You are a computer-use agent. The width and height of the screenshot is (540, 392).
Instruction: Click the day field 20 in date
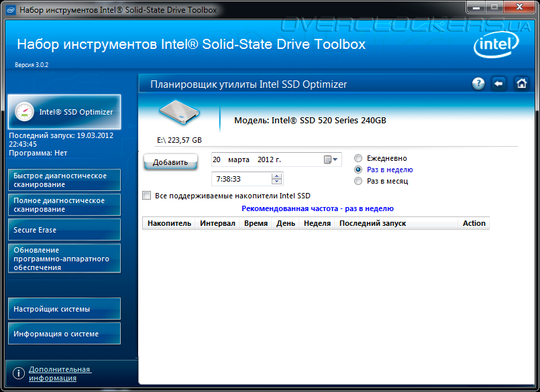[217, 159]
